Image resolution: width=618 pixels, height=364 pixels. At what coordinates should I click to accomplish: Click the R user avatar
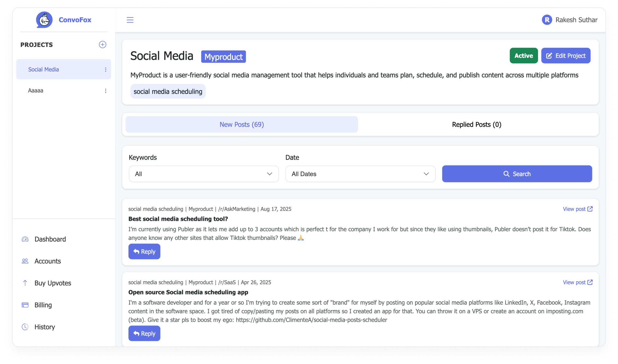coord(547,20)
